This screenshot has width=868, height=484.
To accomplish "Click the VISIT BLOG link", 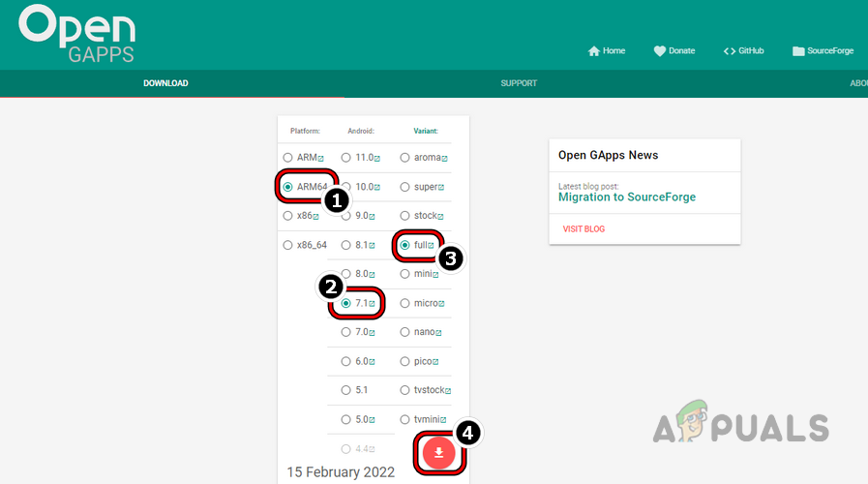I will [584, 229].
